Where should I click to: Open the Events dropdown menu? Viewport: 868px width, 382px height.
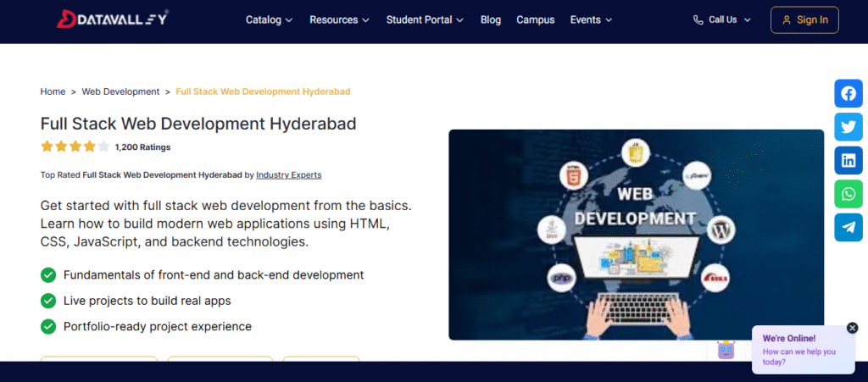tap(591, 19)
